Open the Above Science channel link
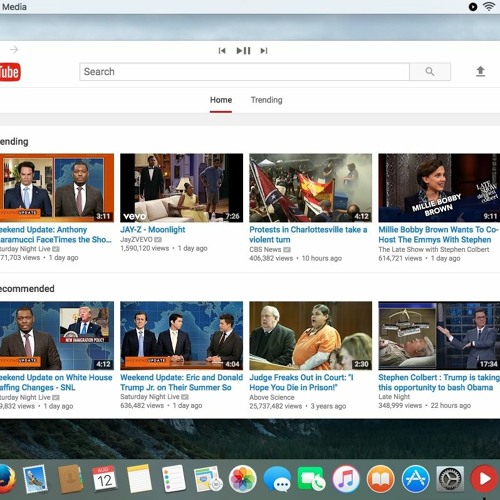Viewport: 500px width, 500px height. coord(272,397)
